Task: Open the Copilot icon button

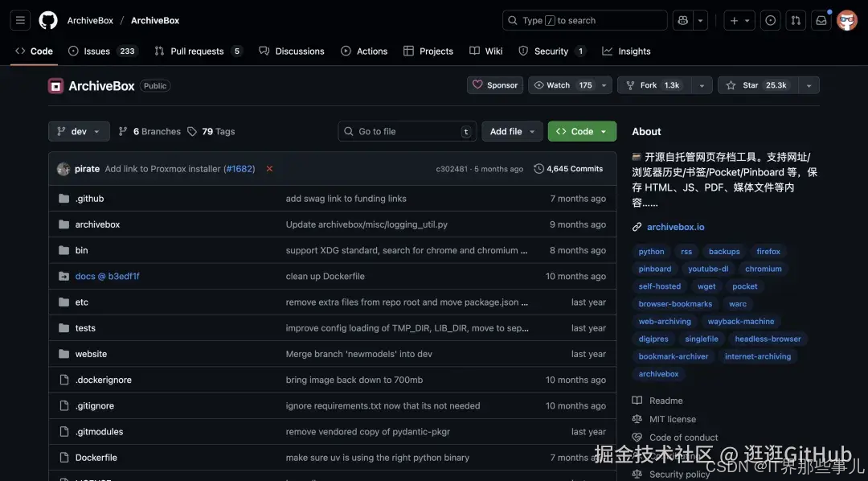Action: click(x=682, y=20)
